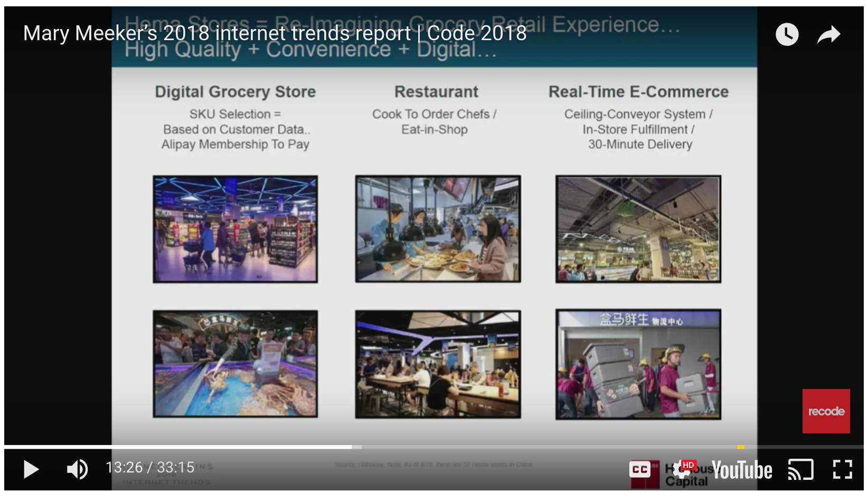Click the Restaurant heading in slide
This screenshot has height=501, width=868.
tap(436, 91)
